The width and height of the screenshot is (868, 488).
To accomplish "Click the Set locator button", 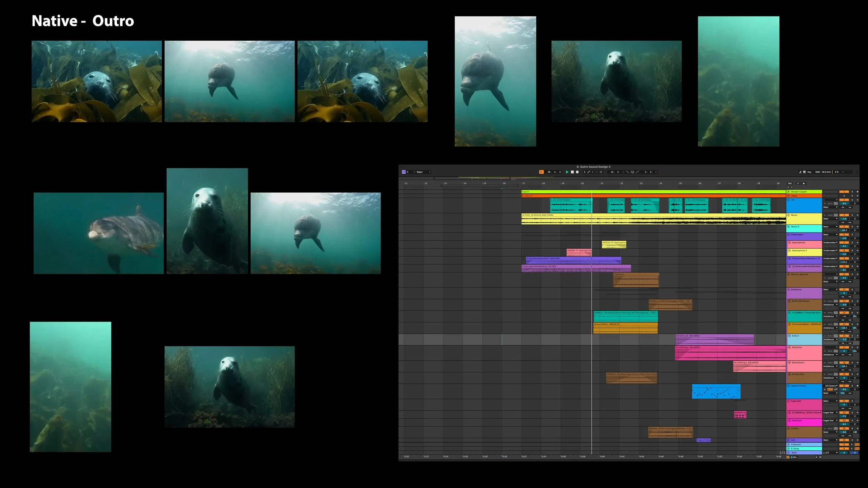I will (x=790, y=183).
